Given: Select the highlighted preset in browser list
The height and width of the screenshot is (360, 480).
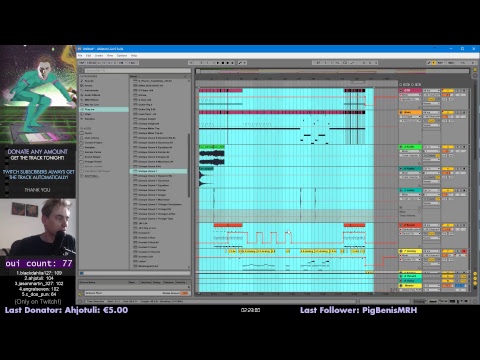Looking at the screenshot, I should point(158,171).
